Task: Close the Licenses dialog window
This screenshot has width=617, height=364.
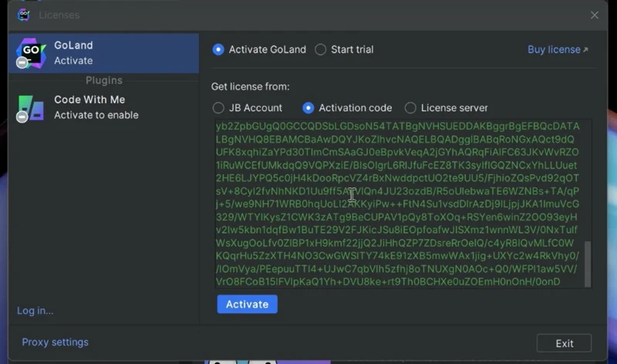Action: click(x=595, y=15)
